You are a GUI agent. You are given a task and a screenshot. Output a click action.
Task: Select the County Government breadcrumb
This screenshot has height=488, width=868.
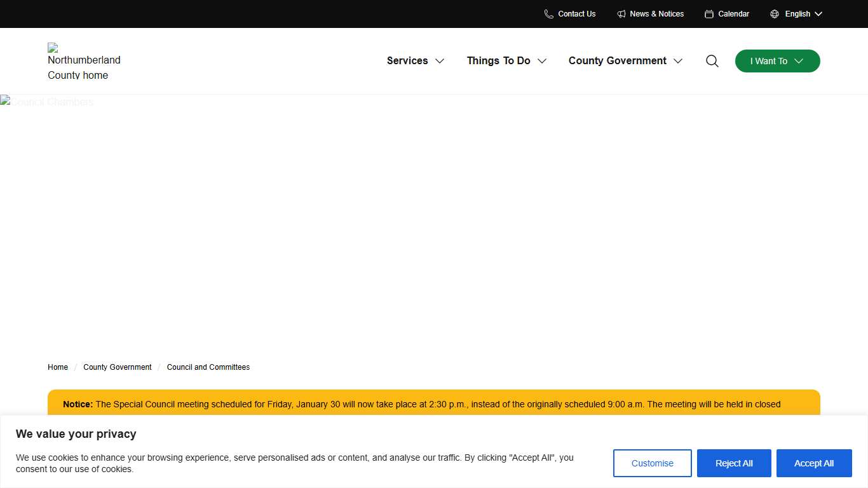[118, 367]
